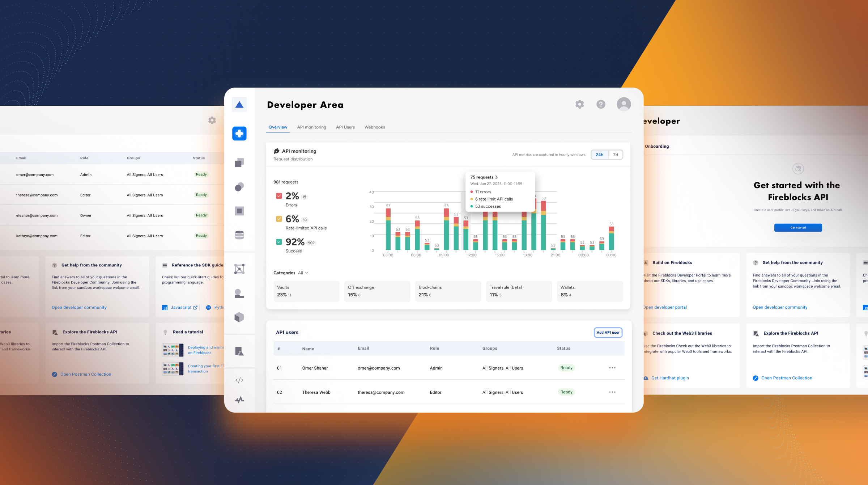Image resolution: width=868 pixels, height=485 pixels.
Task: Select the database stack icon in sidebar
Action: click(239, 235)
